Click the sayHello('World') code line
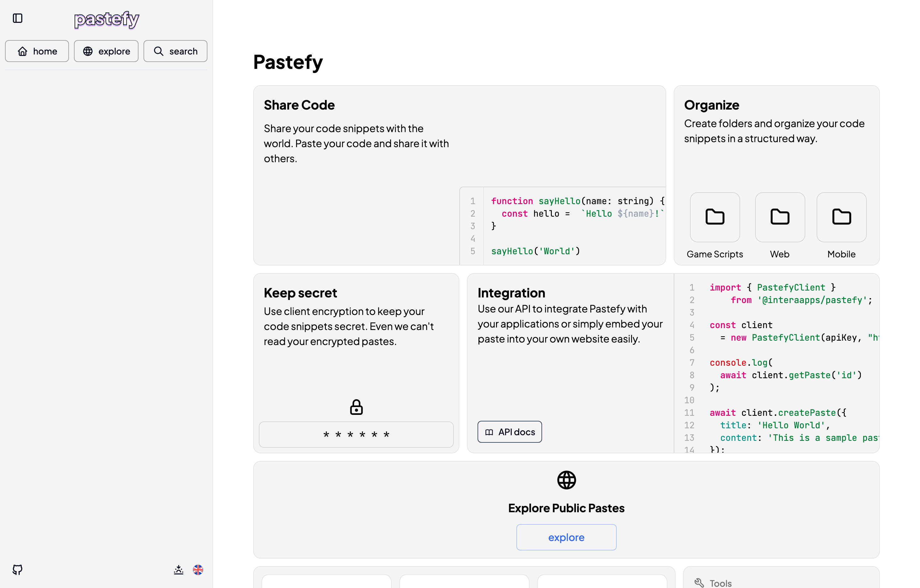Screen dimensions: 920x588 point(536,251)
